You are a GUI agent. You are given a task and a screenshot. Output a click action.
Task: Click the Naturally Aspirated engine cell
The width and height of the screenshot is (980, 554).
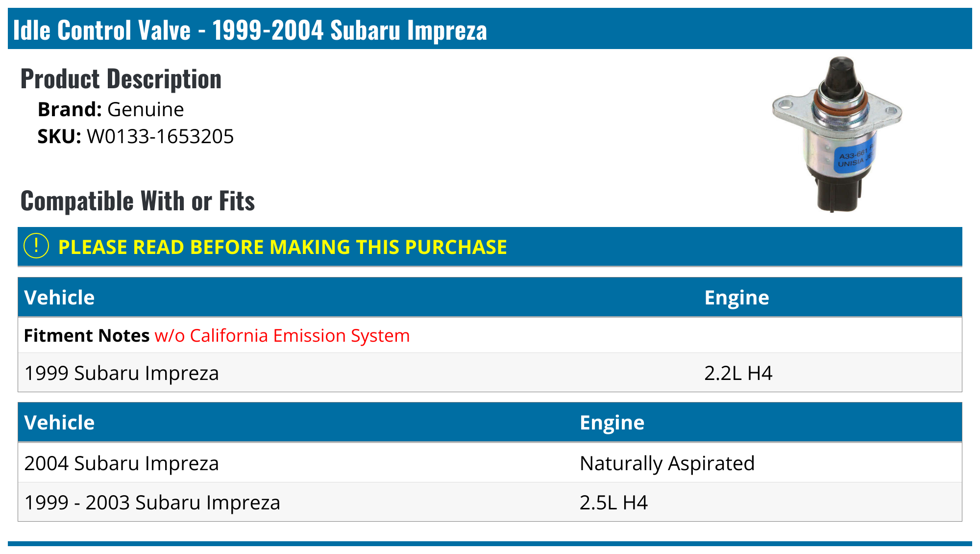[667, 463]
